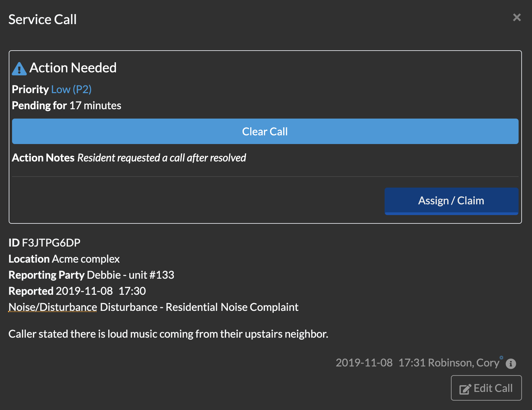Viewport: 532px width, 410px height.
Task: Click the Service Call dialog title
Action: [43, 19]
